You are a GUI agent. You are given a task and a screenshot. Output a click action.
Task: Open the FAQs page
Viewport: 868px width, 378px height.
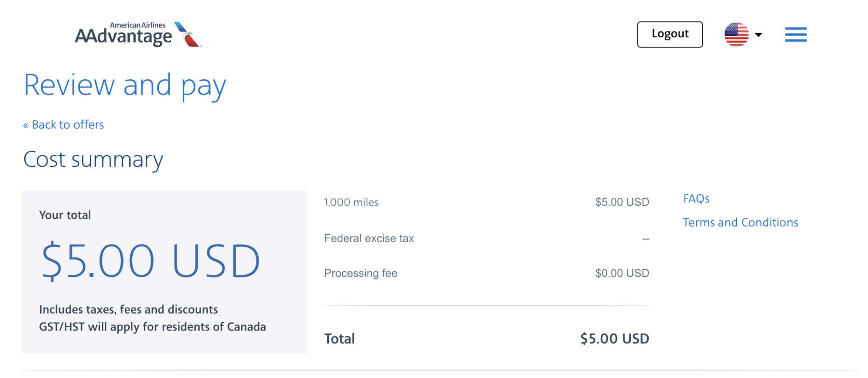[696, 198]
